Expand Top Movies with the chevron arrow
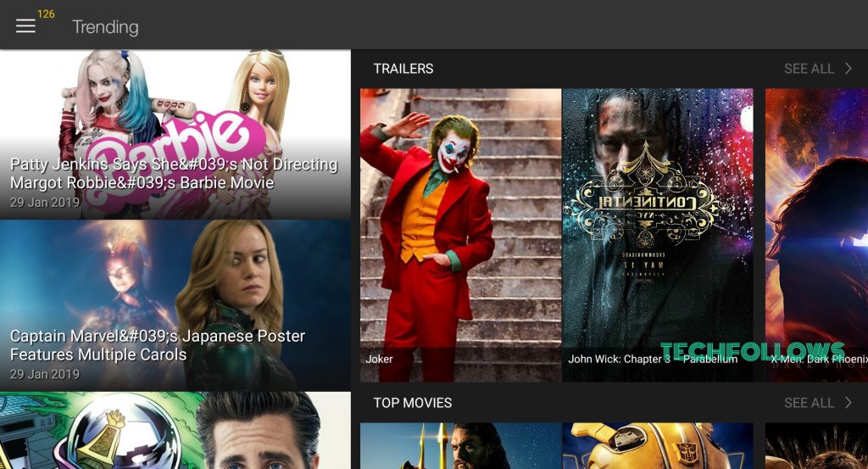 (x=848, y=403)
